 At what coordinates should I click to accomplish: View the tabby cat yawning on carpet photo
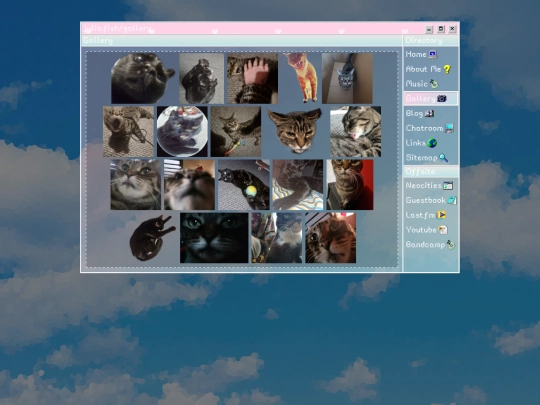point(128,132)
